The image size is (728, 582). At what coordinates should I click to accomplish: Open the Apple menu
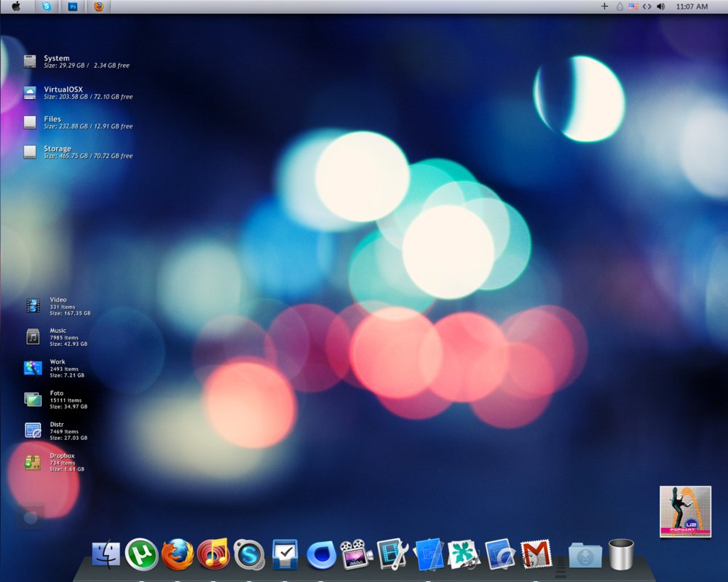(16, 7)
